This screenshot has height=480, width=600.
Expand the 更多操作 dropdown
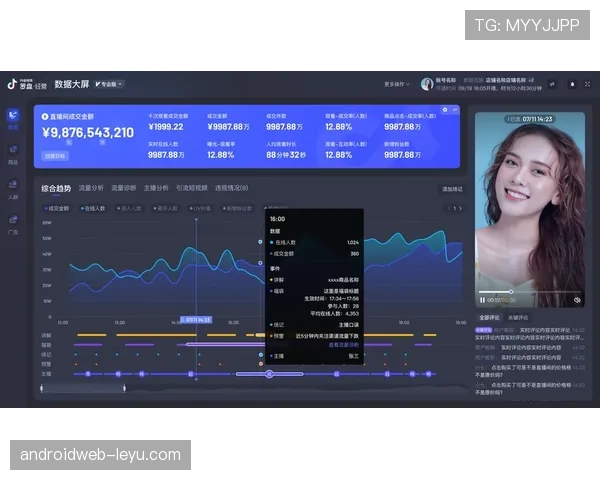point(397,84)
